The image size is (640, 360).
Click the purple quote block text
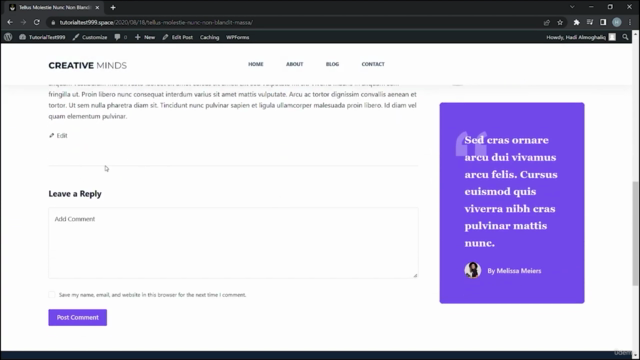pos(511,191)
